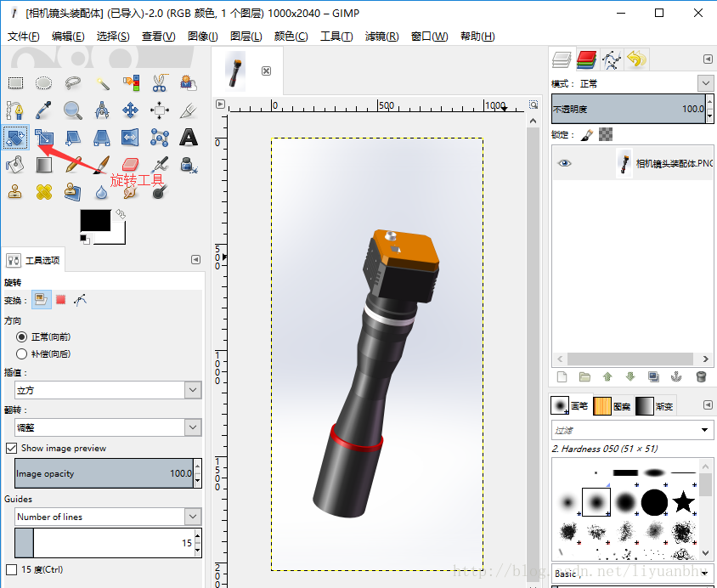
Task: Select the Alignment tool
Action: [160, 110]
